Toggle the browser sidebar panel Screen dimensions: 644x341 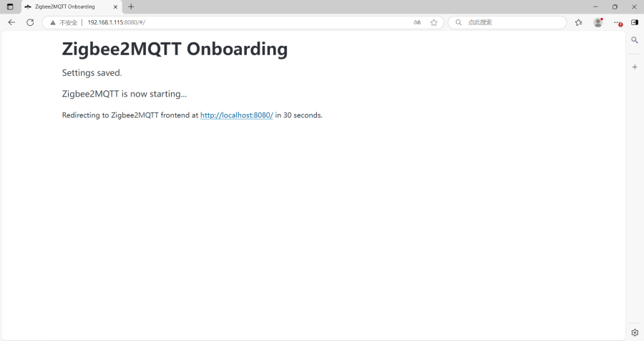coord(635,22)
